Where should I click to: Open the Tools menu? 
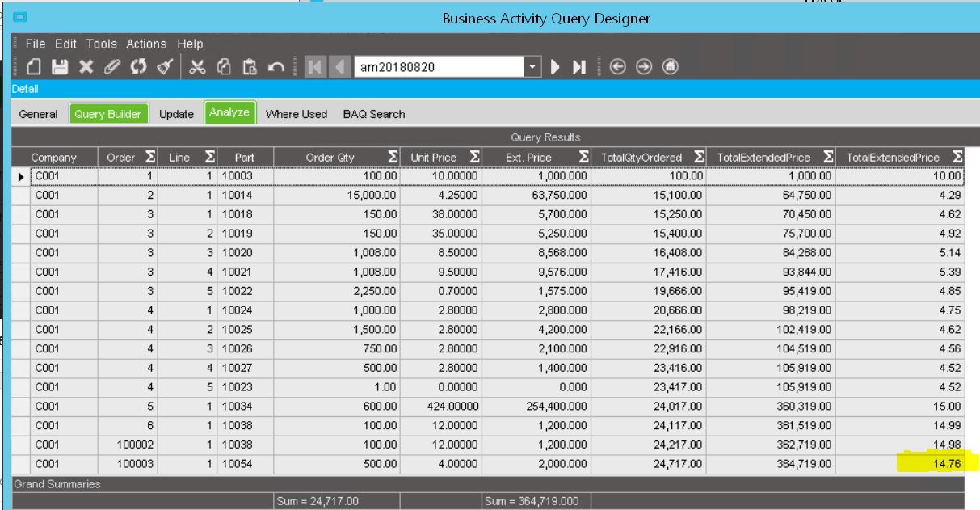pos(102,44)
